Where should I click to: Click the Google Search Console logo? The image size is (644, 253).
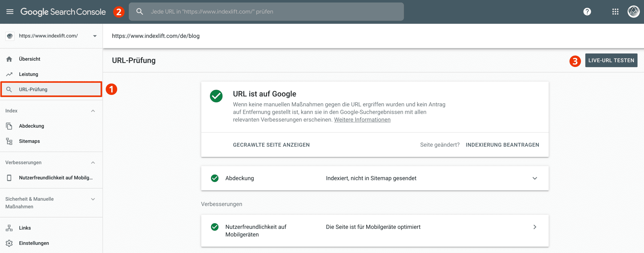coord(63,12)
